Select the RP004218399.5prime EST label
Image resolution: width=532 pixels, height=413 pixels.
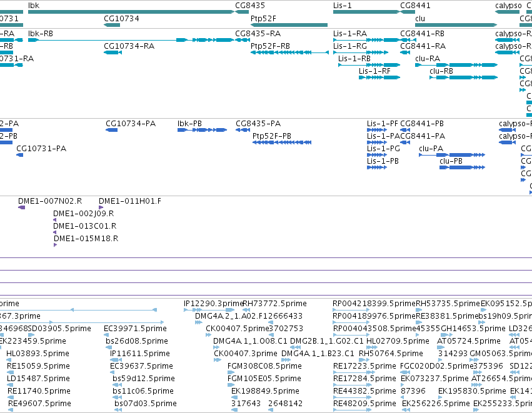click(x=374, y=304)
